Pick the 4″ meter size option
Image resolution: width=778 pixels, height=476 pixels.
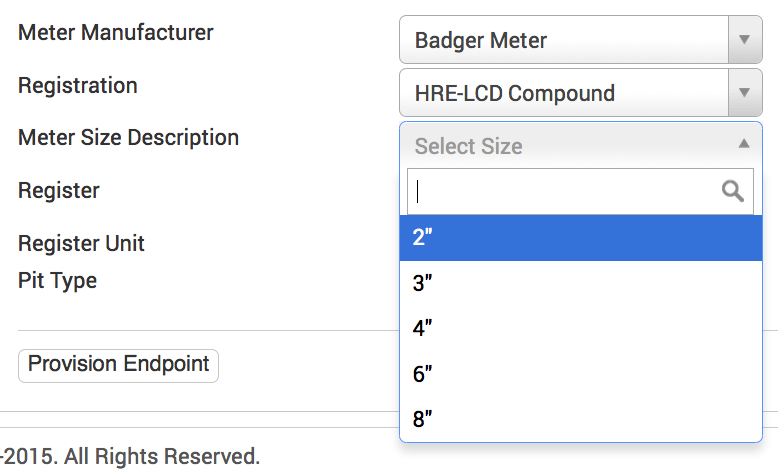click(x=580, y=328)
